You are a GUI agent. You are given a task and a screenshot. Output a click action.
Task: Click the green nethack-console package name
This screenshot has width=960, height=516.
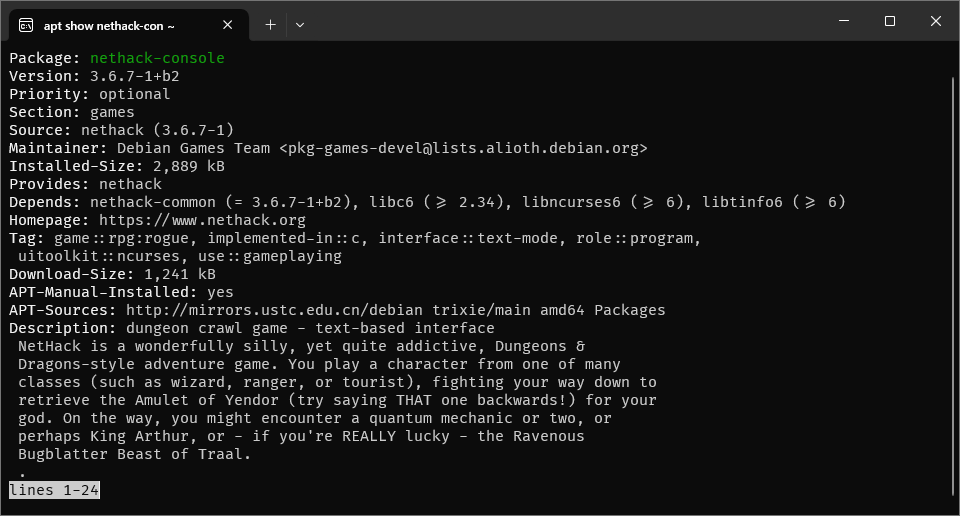point(157,58)
